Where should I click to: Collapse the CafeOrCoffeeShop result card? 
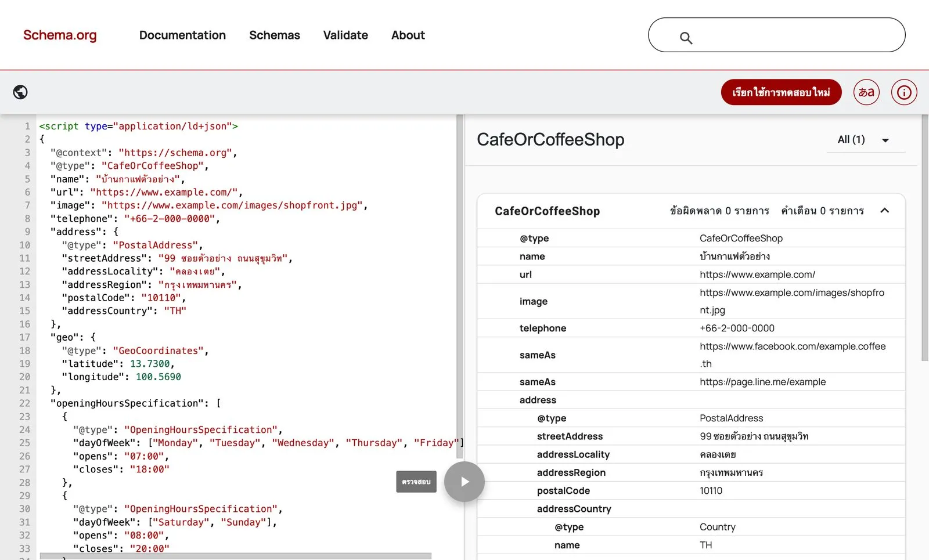coord(885,211)
